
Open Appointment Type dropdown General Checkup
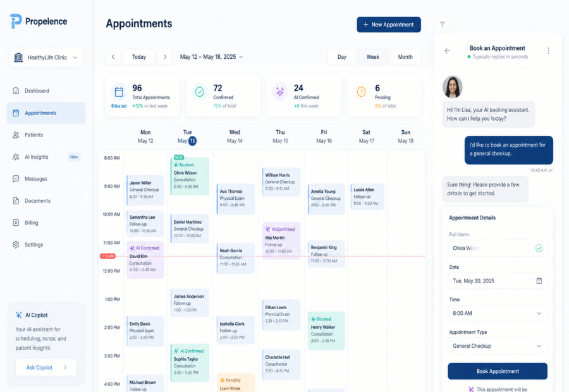pos(498,346)
